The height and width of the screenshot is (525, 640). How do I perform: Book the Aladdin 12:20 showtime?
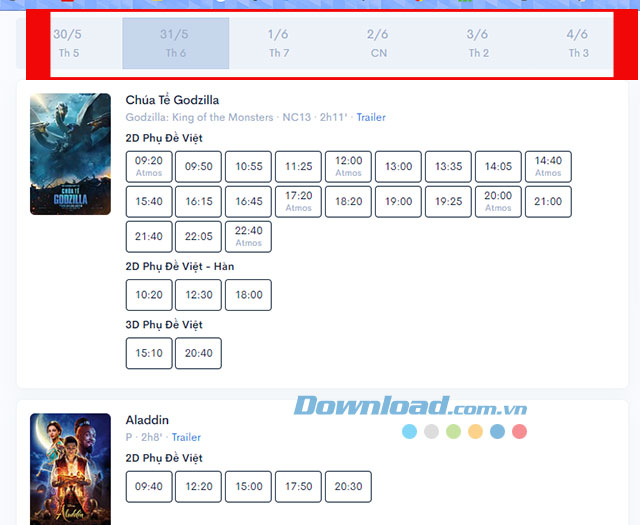pos(198,487)
